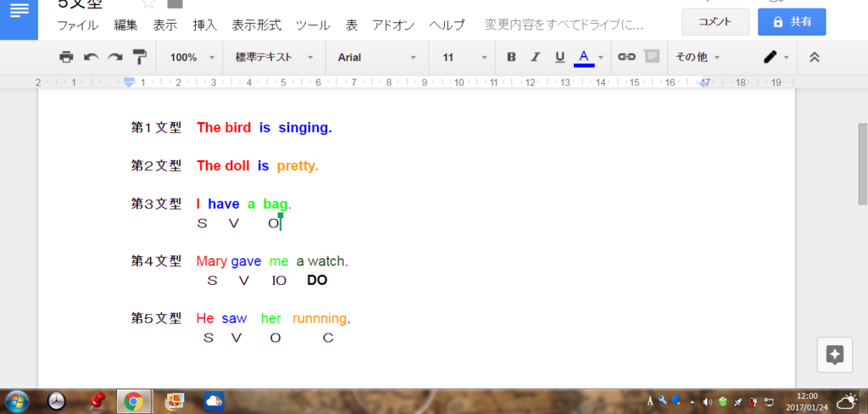
Task: Show hidden tray icons arrow
Action: (x=692, y=402)
